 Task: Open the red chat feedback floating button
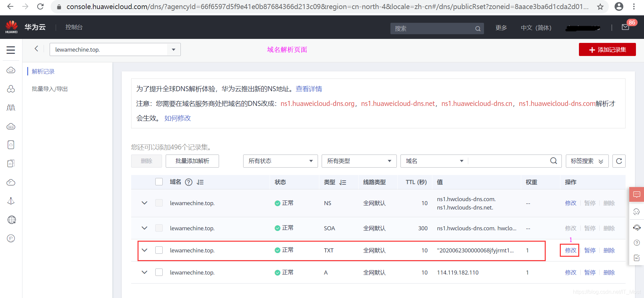[x=637, y=194]
